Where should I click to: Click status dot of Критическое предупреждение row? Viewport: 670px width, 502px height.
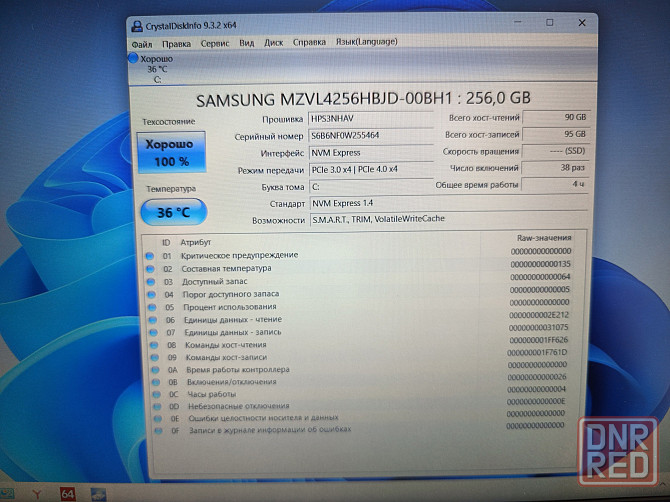coord(150,256)
